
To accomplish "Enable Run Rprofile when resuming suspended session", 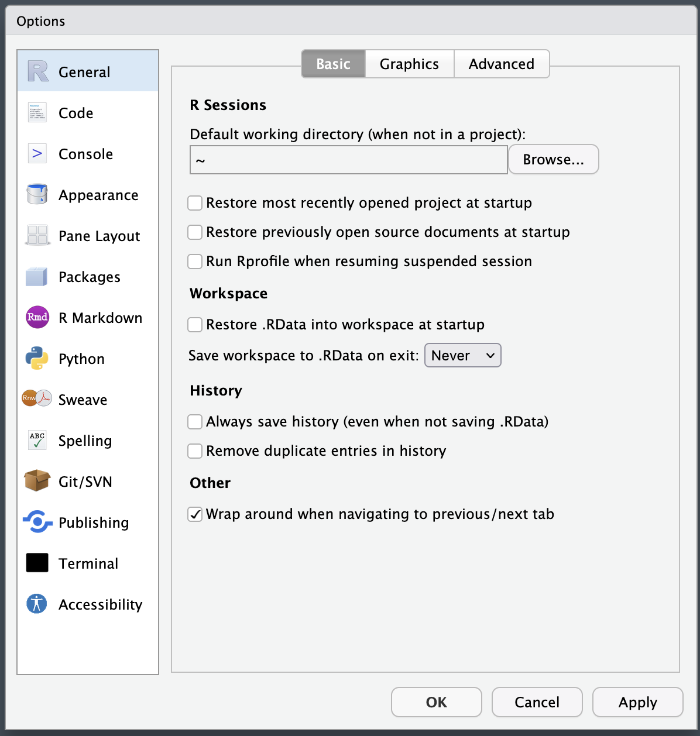I will click(x=195, y=262).
